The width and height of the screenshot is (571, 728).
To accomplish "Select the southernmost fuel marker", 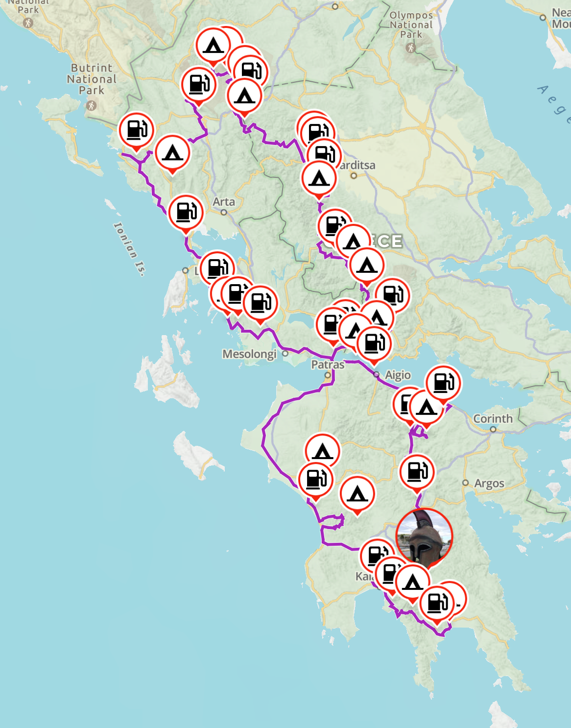I will coord(437,603).
